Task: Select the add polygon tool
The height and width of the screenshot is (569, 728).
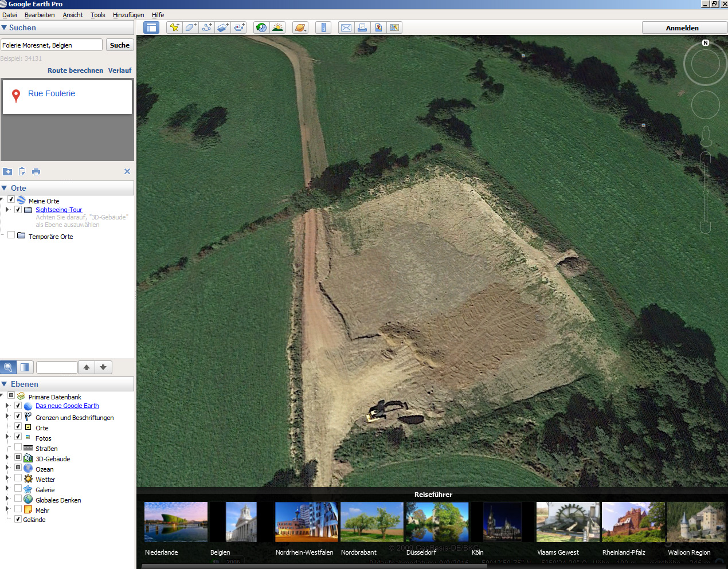Action: pyautogui.click(x=190, y=28)
